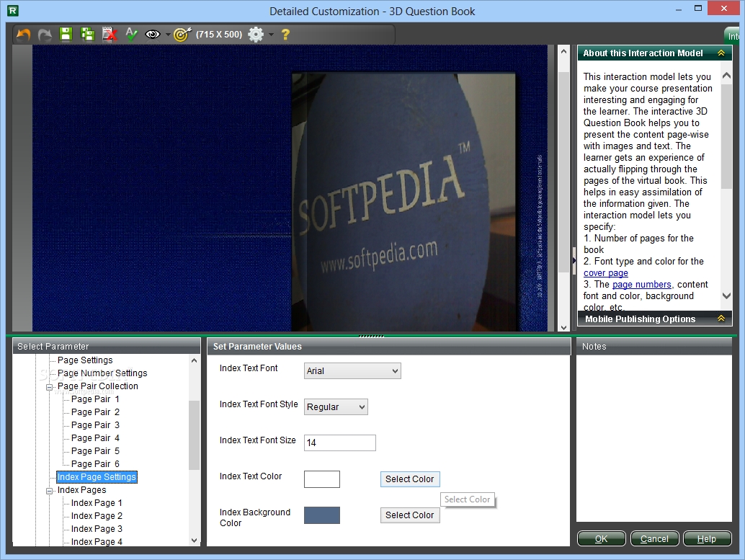The width and height of the screenshot is (745, 560).
Task: Select Index Page 2
Action: 97,516
